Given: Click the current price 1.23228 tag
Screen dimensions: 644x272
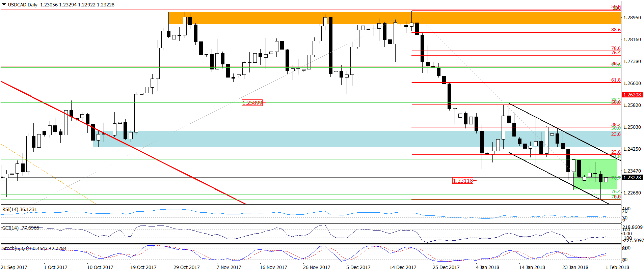Looking at the screenshot, I should tap(632, 178).
